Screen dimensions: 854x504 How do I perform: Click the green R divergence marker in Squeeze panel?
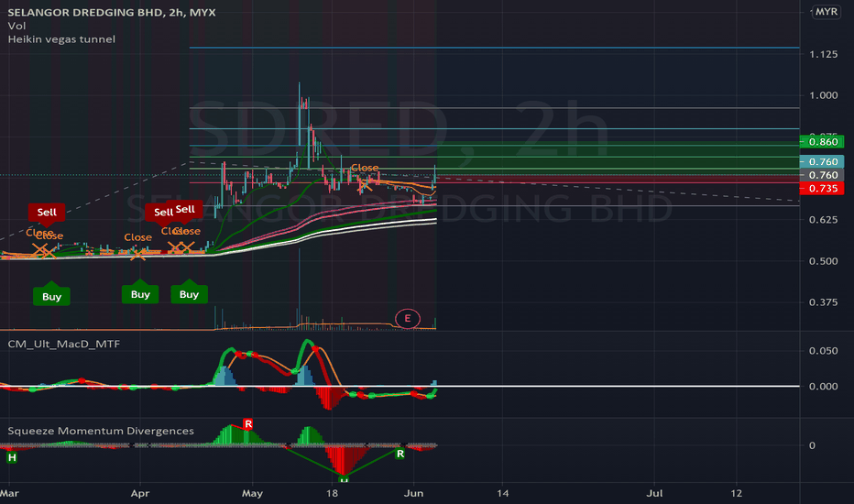tap(400, 454)
